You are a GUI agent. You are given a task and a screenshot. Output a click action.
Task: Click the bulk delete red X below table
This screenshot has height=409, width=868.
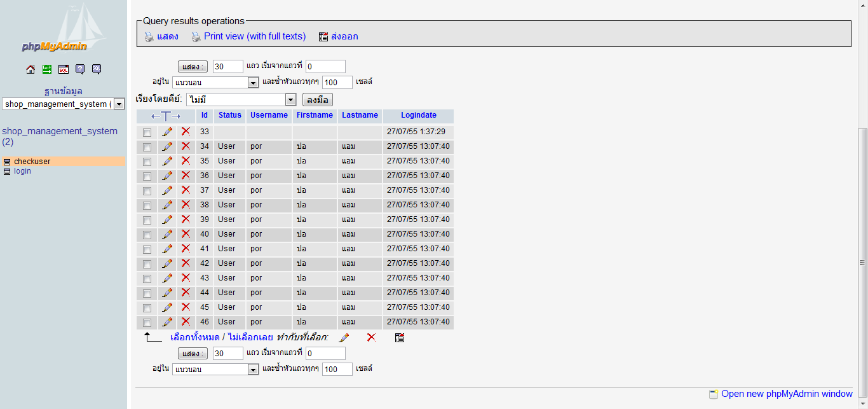click(x=371, y=338)
